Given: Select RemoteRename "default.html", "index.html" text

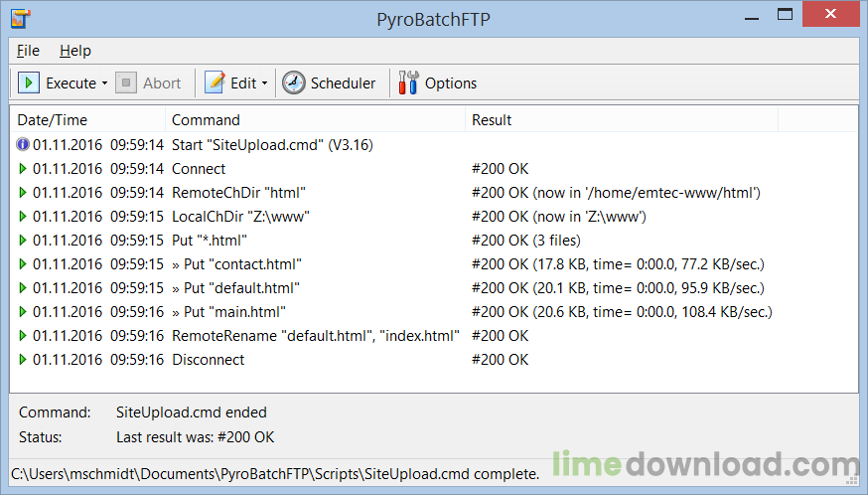Looking at the screenshot, I should tap(316, 335).
